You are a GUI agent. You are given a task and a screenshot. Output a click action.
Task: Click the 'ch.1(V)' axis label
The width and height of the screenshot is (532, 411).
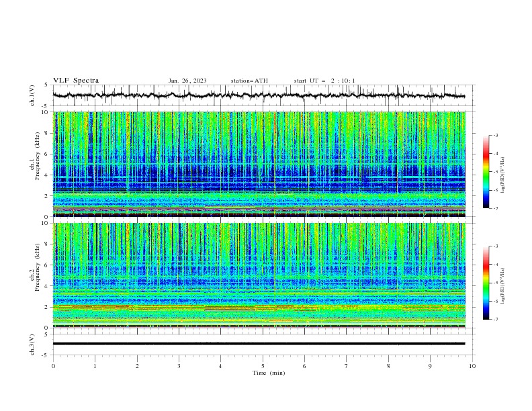32,95
